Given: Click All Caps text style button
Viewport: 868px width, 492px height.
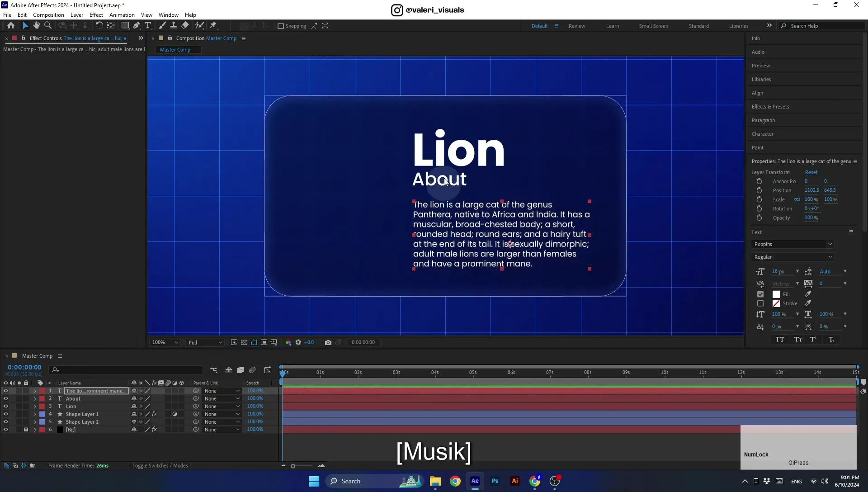Looking at the screenshot, I should [780, 340].
